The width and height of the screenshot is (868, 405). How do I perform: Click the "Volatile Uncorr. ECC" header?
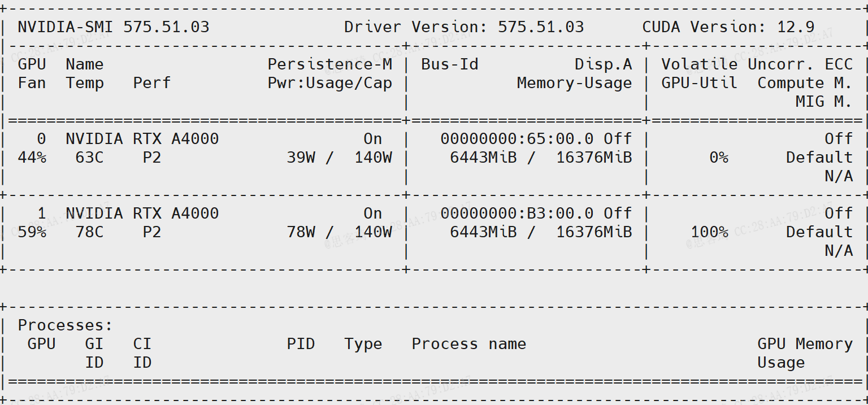point(757,64)
